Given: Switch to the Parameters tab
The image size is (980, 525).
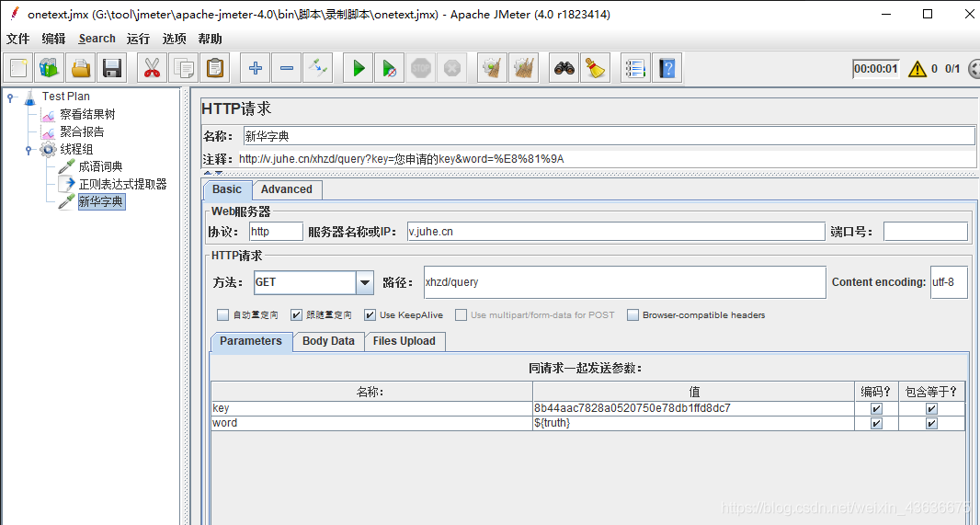Looking at the screenshot, I should 251,341.
